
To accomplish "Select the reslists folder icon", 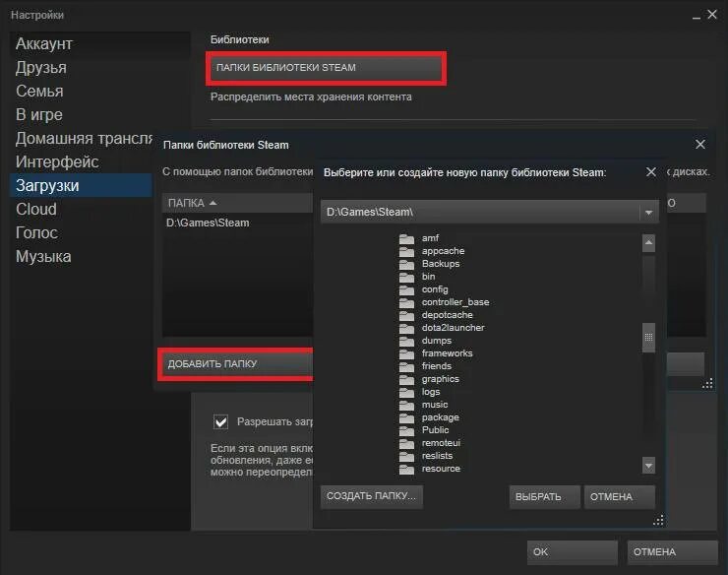I will 406,456.
